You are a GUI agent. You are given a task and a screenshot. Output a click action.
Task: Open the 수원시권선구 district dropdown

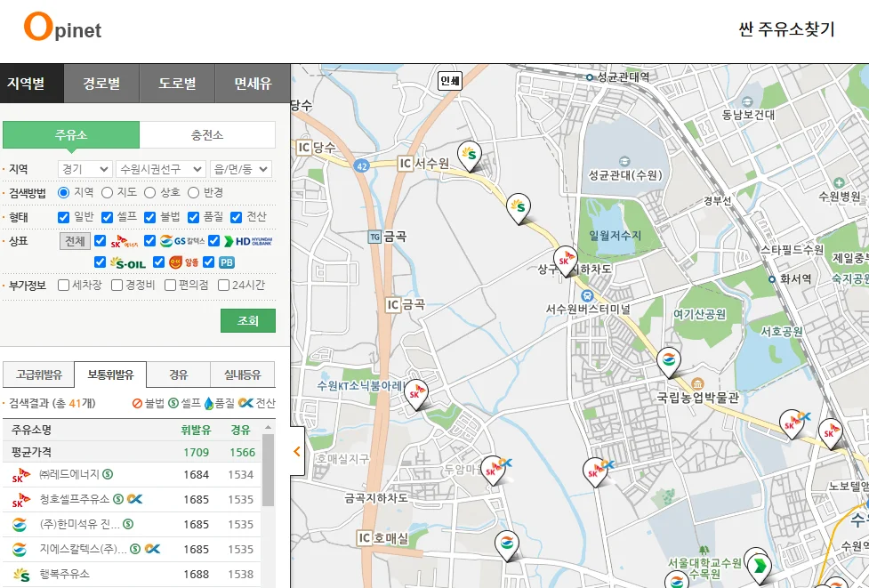tap(161, 169)
